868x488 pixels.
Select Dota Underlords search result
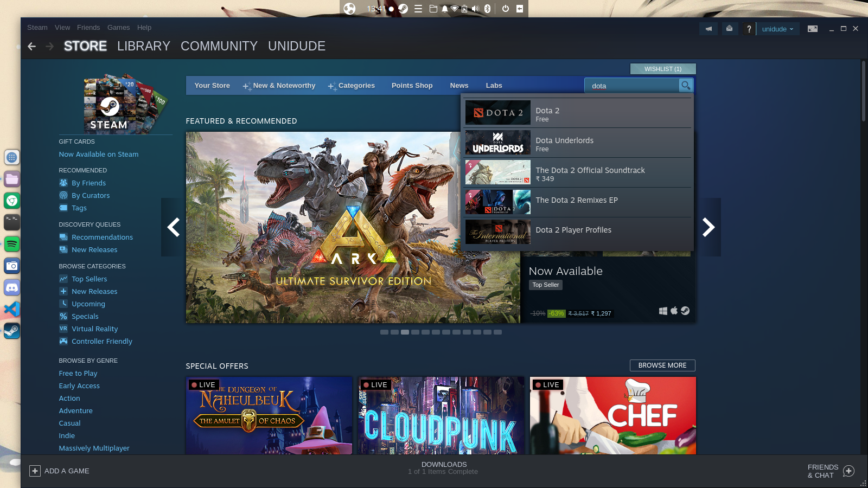(x=578, y=143)
